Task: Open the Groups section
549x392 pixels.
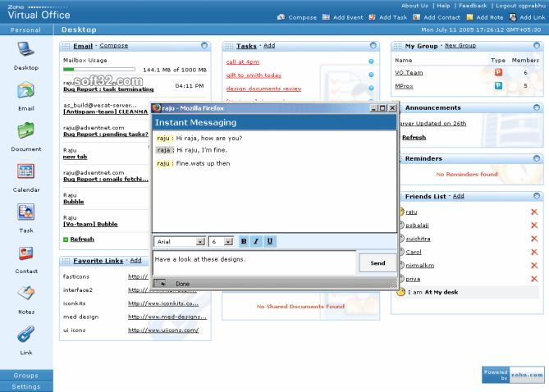Action: [x=26, y=376]
